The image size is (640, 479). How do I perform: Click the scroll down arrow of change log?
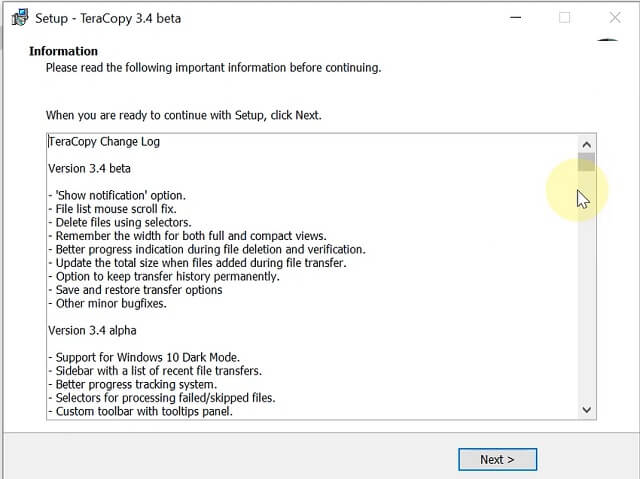tap(587, 410)
